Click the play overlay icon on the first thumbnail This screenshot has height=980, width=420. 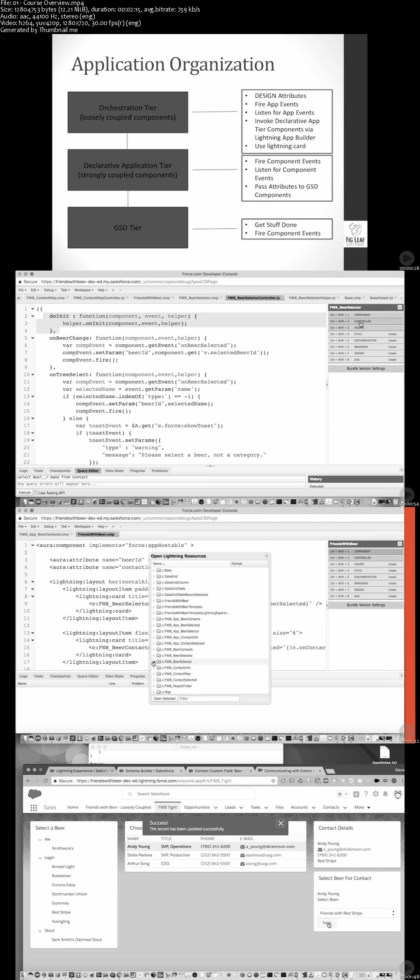[x=406, y=258]
